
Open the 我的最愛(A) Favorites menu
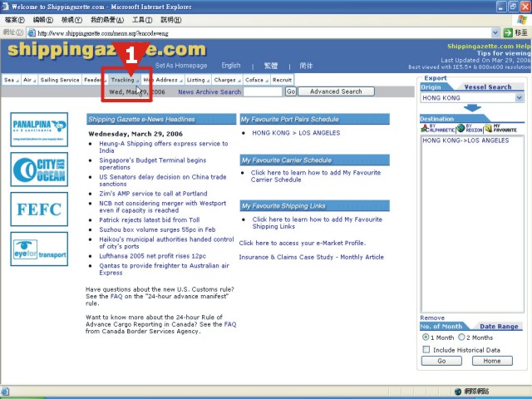pos(107,20)
